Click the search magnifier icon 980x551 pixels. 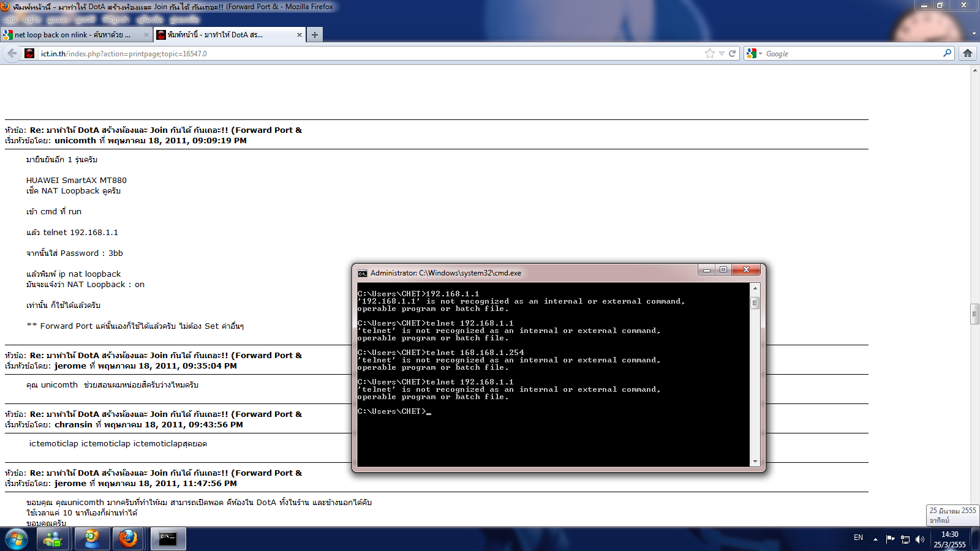pyautogui.click(x=947, y=53)
